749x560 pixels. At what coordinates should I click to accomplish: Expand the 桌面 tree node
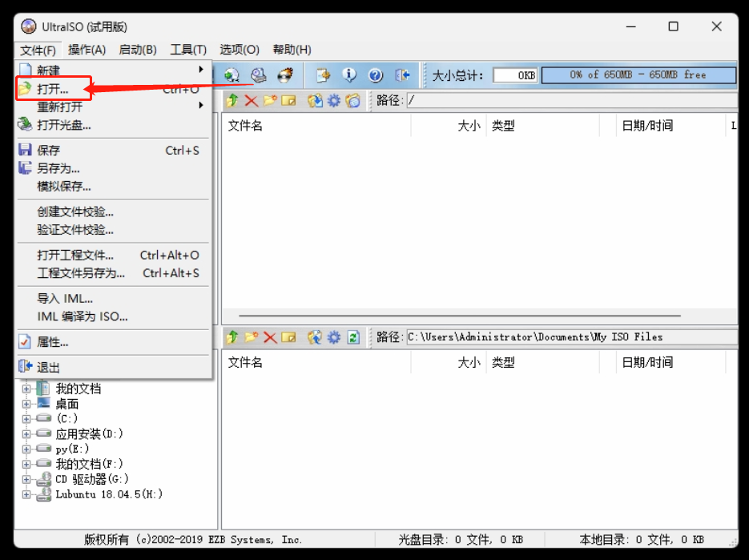point(26,404)
